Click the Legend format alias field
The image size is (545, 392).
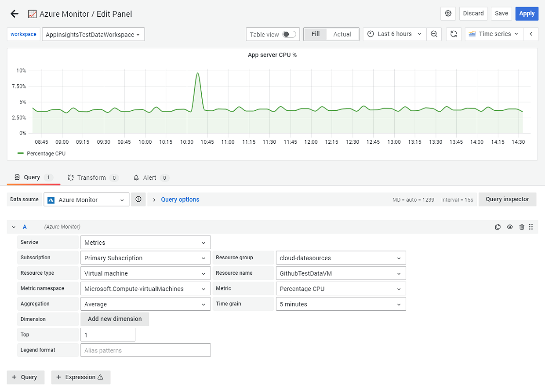click(x=145, y=350)
